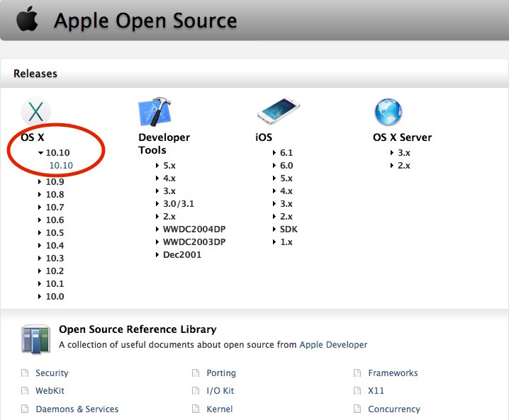Expand the OS X 10.6 releases

click(40, 220)
